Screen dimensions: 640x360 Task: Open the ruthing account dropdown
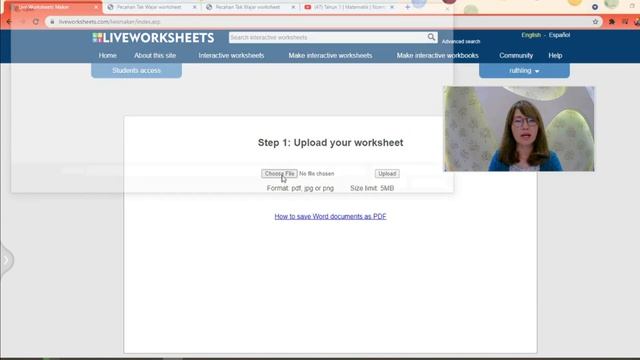click(x=524, y=71)
